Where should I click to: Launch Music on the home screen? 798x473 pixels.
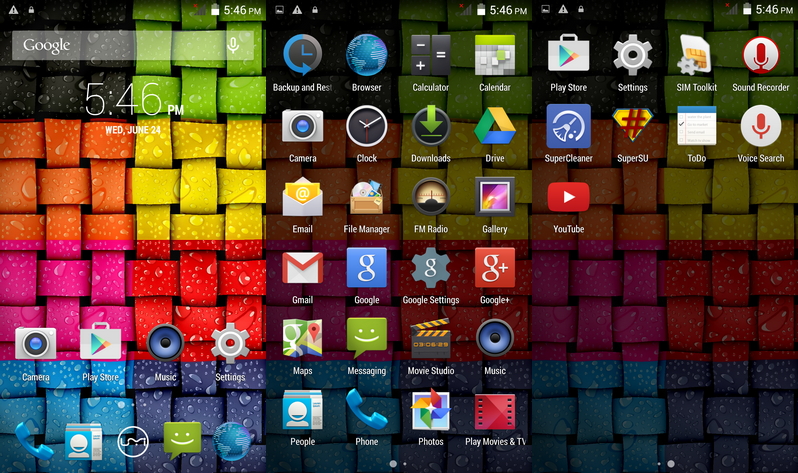(165, 343)
